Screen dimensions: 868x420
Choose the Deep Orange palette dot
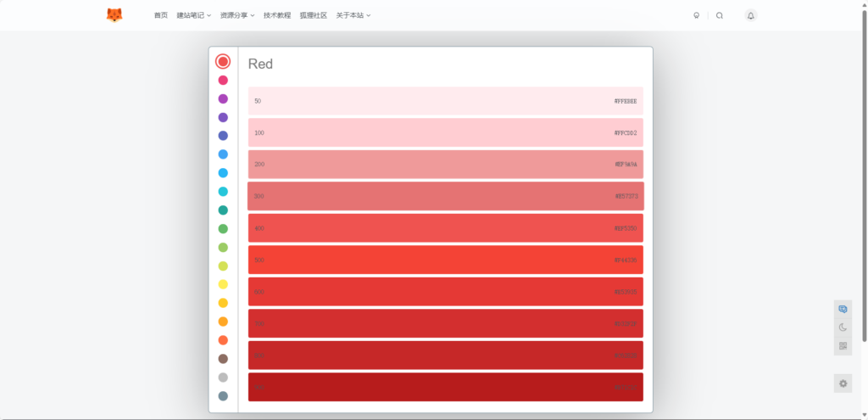pos(223,340)
